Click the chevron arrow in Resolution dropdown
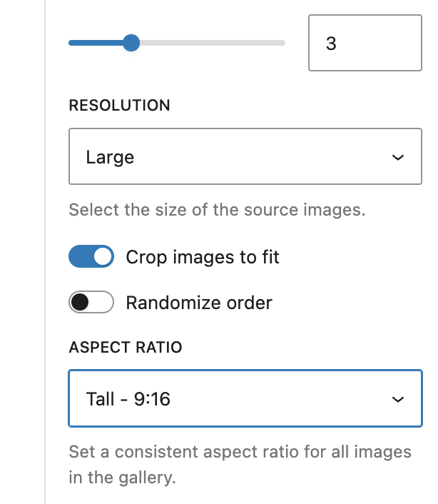 tap(398, 158)
